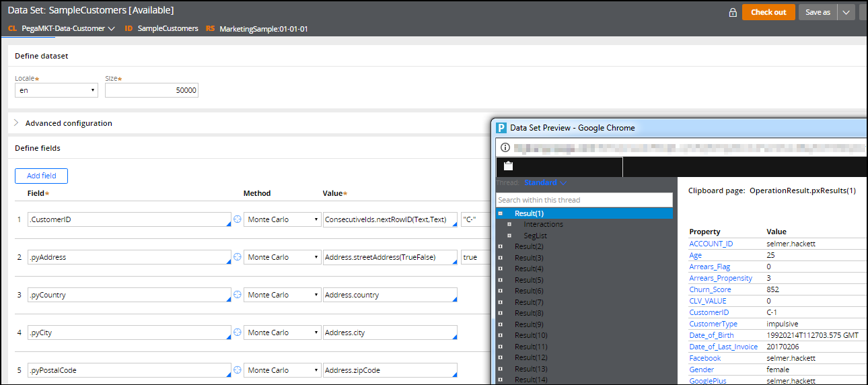Open the Save as arrow menu
Image resolution: width=868 pixels, height=385 pixels.
click(846, 12)
